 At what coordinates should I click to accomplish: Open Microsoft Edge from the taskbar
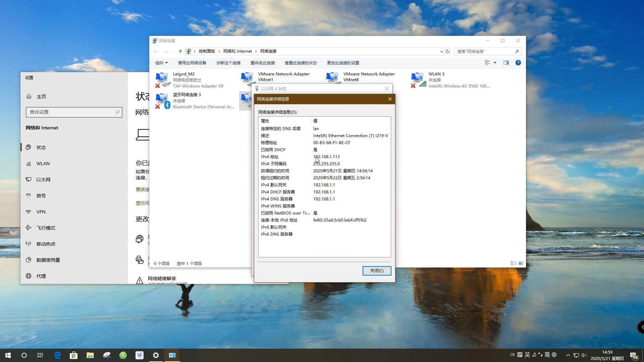pos(57,355)
